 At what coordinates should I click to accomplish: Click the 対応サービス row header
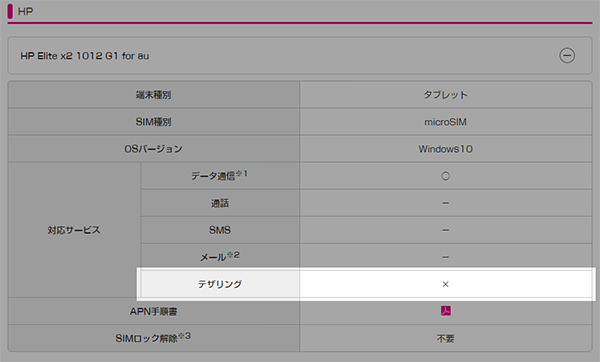[74, 230]
